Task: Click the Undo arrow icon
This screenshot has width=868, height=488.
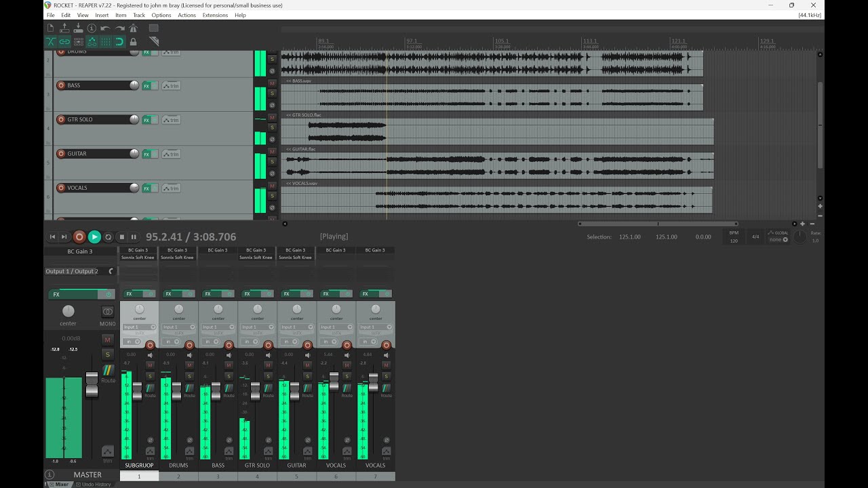Action: point(105,28)
